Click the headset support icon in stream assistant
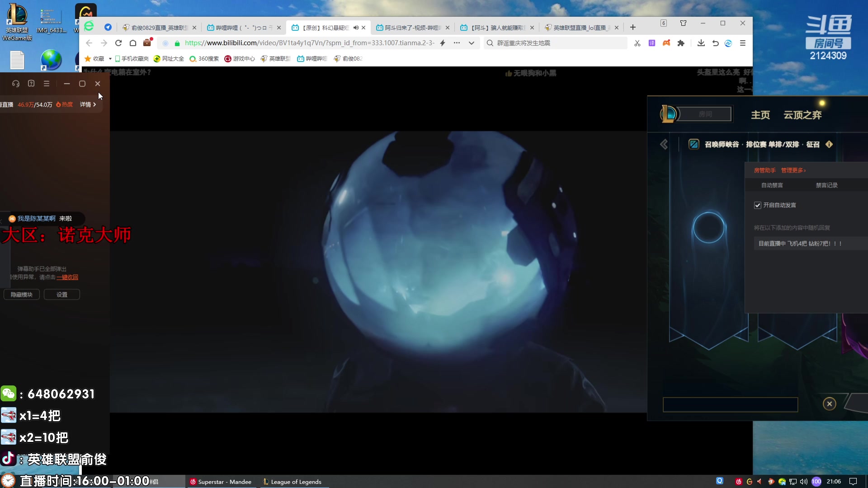This screenshot has height=488, width=868. click(x=16, y=84)
